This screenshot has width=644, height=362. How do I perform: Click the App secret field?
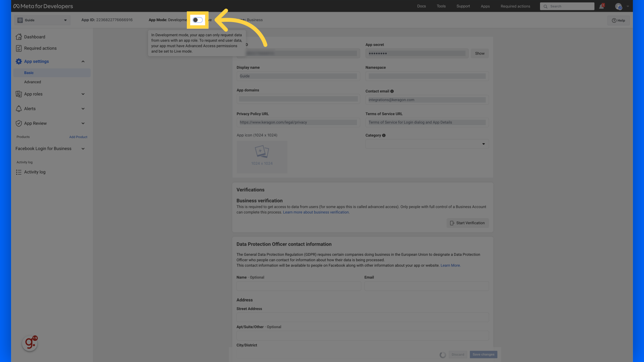coord(417,54)
